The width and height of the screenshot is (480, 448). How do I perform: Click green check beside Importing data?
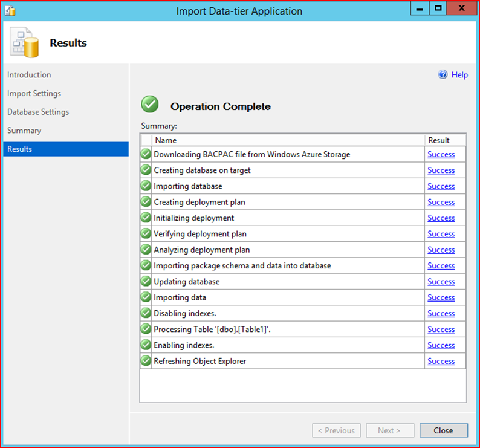click(x=146, y=297)
